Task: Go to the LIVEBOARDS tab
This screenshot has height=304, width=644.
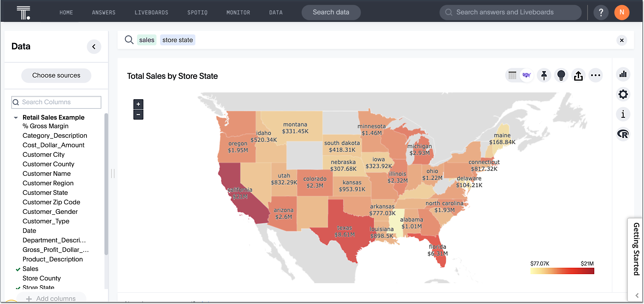Action: [151, 12]
